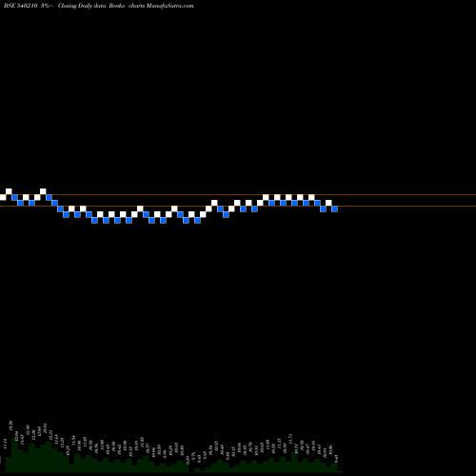Select the 3% brick size label

(47, 6)
